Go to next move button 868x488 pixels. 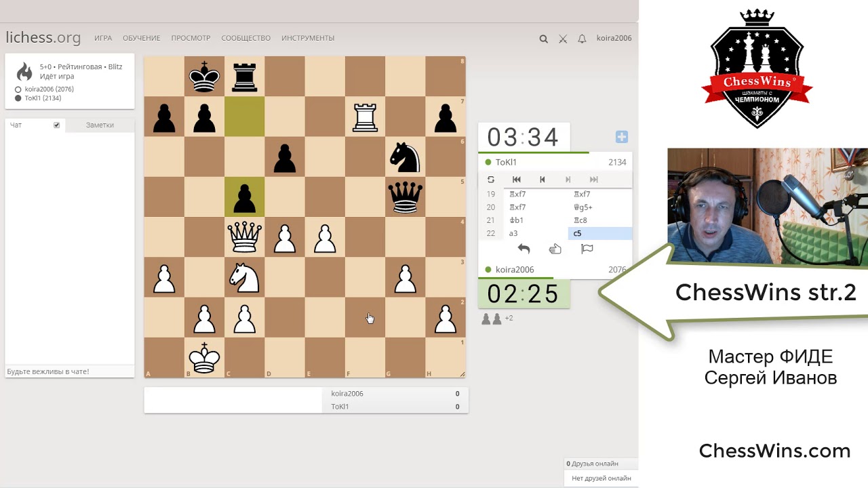[568, 180]
